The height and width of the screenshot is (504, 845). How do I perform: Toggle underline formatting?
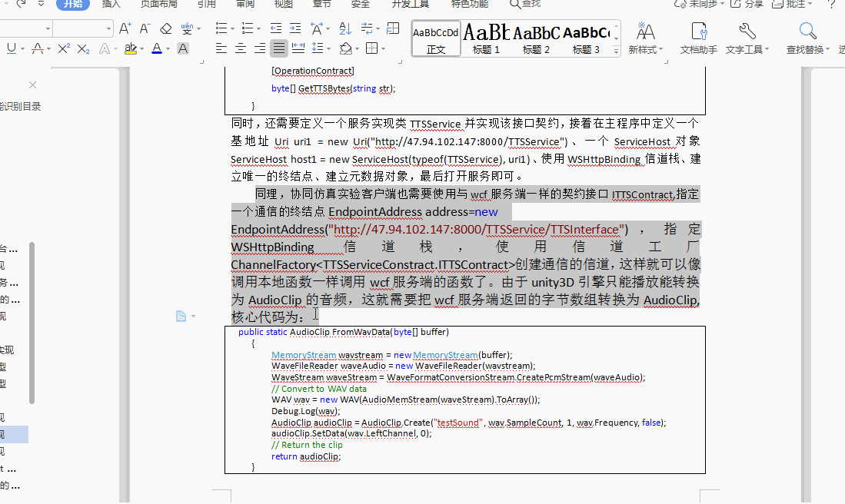pyautogui.click(x=12, y=48)
